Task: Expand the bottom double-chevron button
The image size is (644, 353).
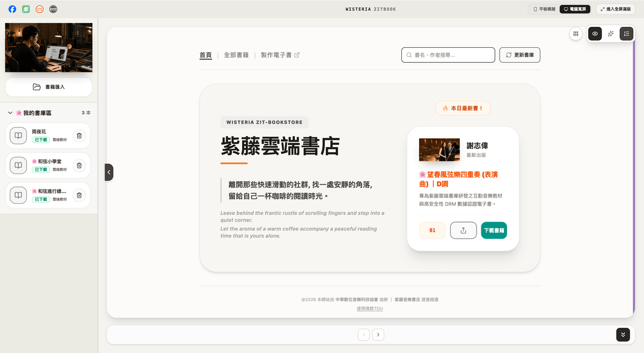Action: click(623, 334)
